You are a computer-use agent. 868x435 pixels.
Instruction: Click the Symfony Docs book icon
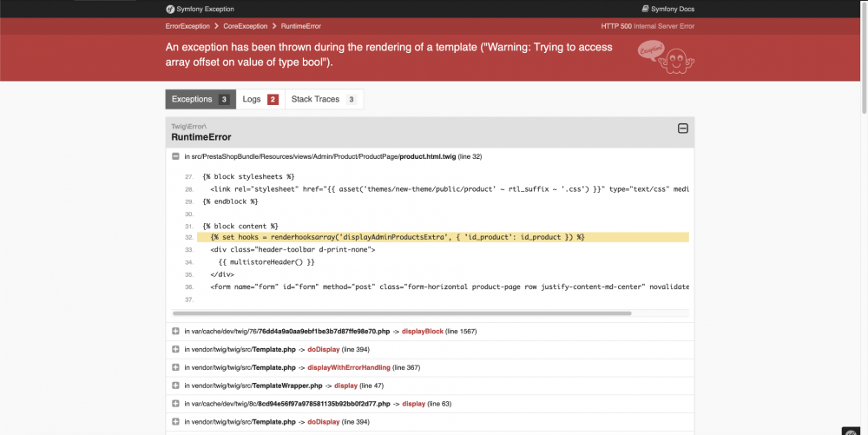point(645,9)
